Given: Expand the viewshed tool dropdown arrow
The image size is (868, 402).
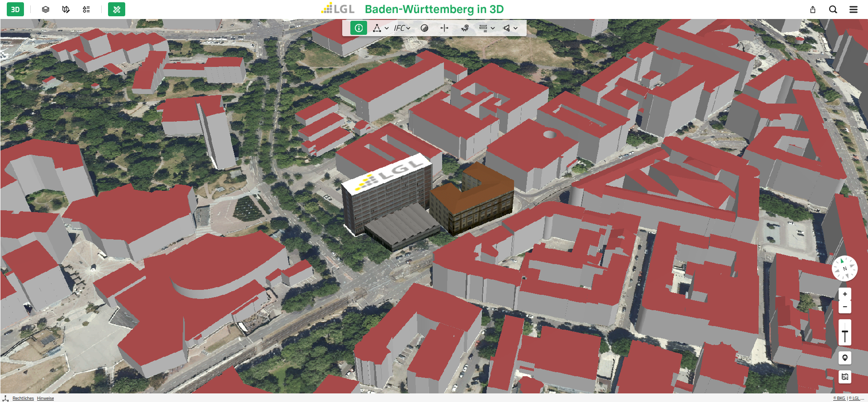Looking at the screenshot, I should 515,28.
